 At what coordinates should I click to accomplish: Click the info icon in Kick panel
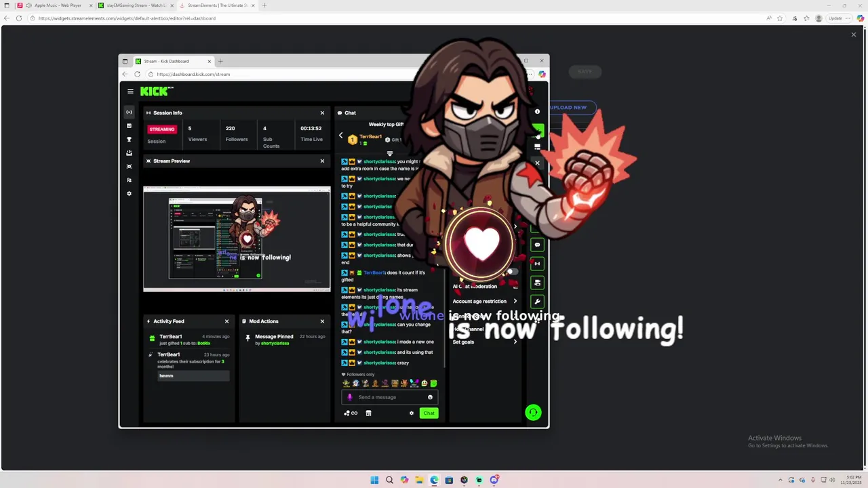point(537,112)
